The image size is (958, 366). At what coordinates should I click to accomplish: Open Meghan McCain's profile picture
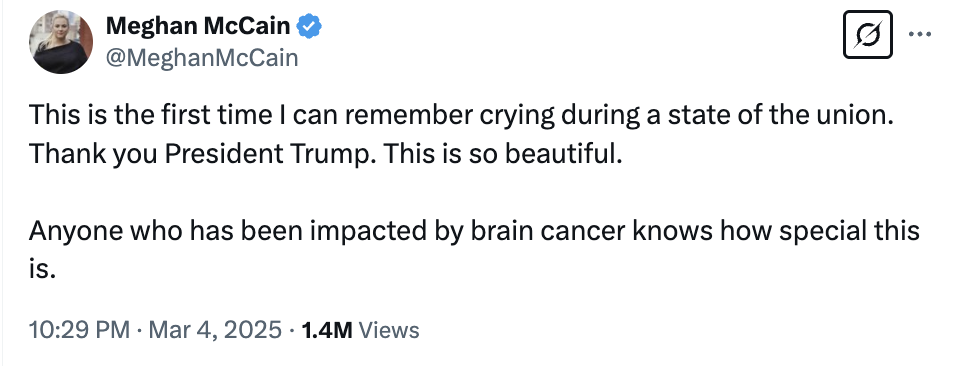(61, 42)
